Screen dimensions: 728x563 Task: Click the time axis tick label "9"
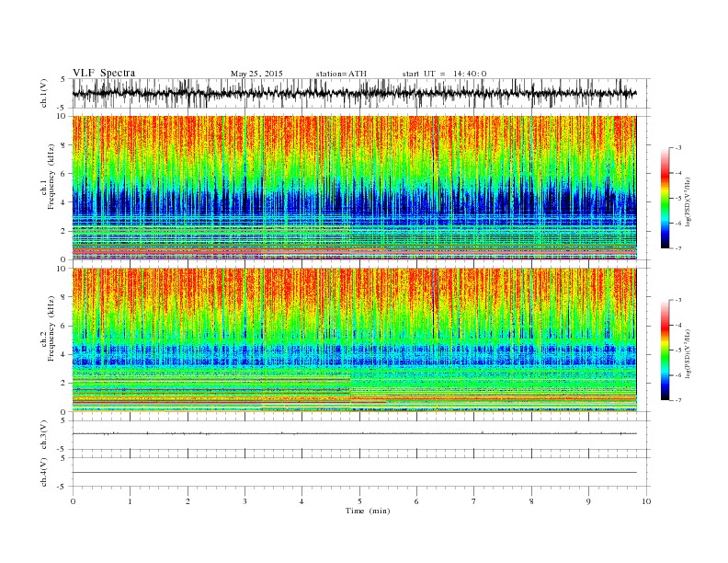588,501
